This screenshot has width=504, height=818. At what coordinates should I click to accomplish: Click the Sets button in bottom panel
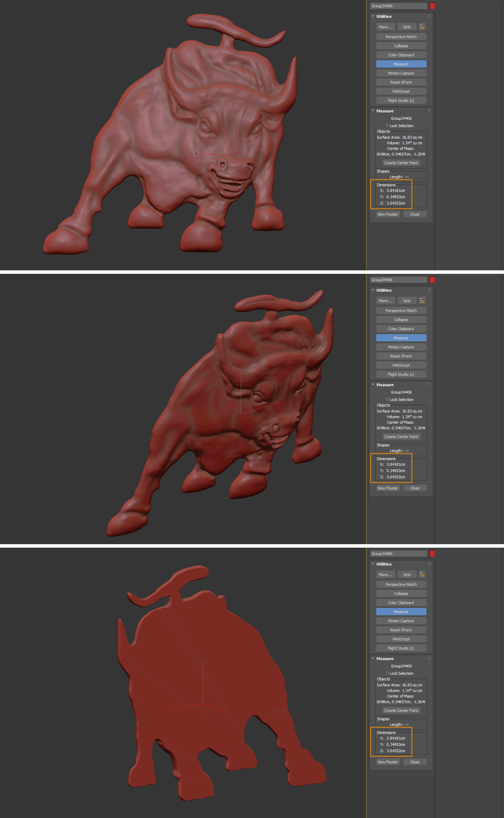[x=407, y=575]
